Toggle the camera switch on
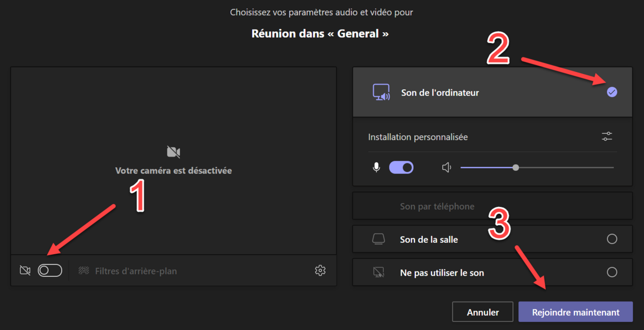 tap(50, 270)
